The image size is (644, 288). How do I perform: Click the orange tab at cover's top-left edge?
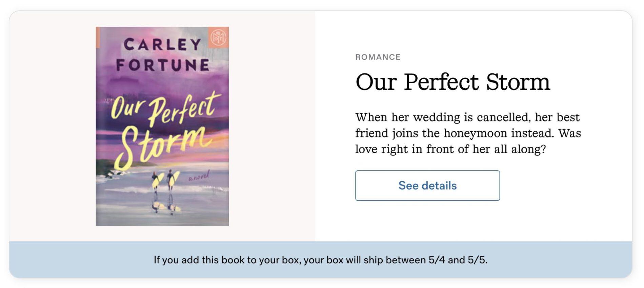coord(98,37)
